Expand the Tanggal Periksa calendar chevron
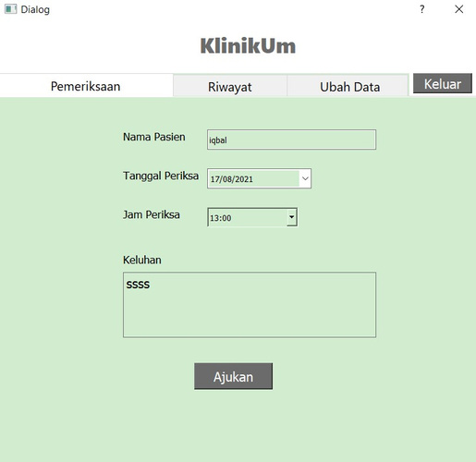Viewport: 476px width, 462px height. point(305,178)
